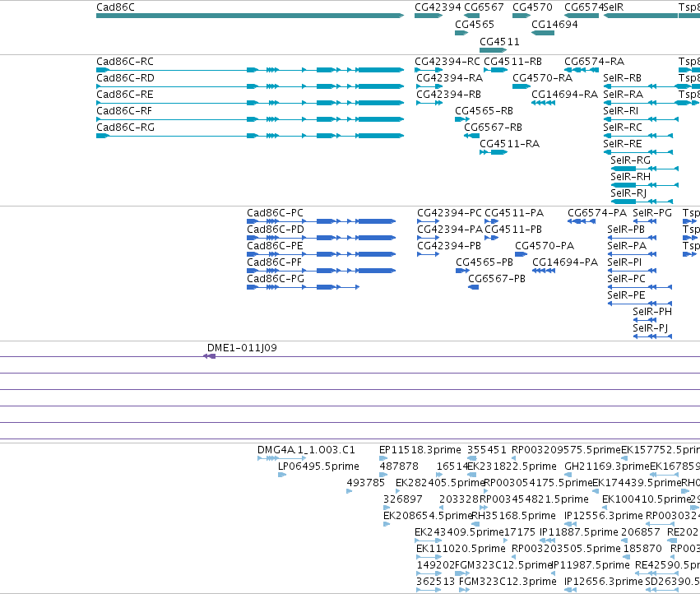
Task: Select transcript CG6567-RB
Action: 471,136
